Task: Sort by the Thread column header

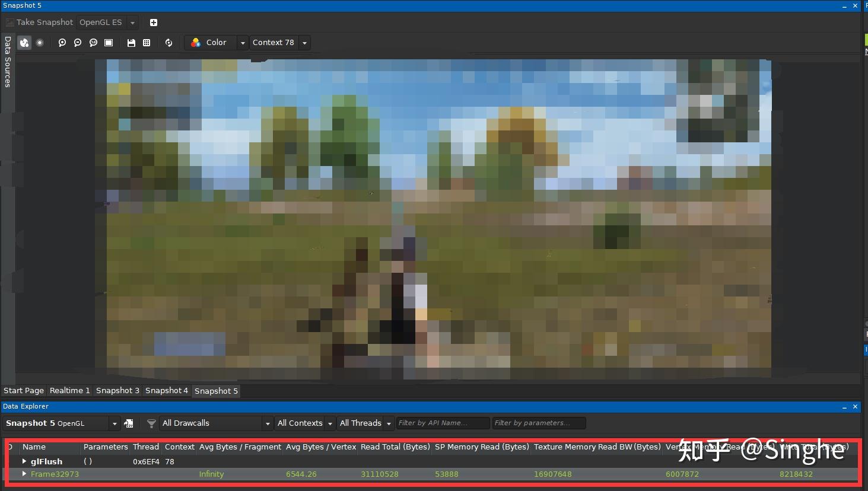Action: [146, 447]
